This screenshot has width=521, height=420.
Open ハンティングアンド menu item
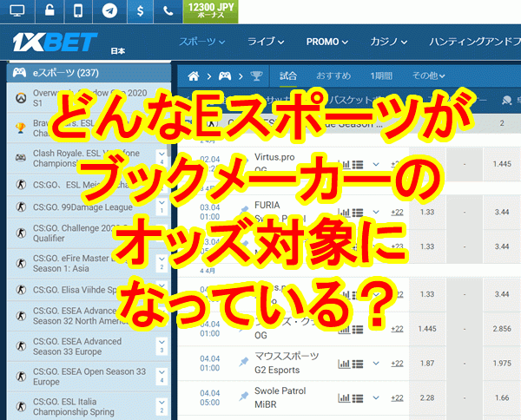pos(474,42)
